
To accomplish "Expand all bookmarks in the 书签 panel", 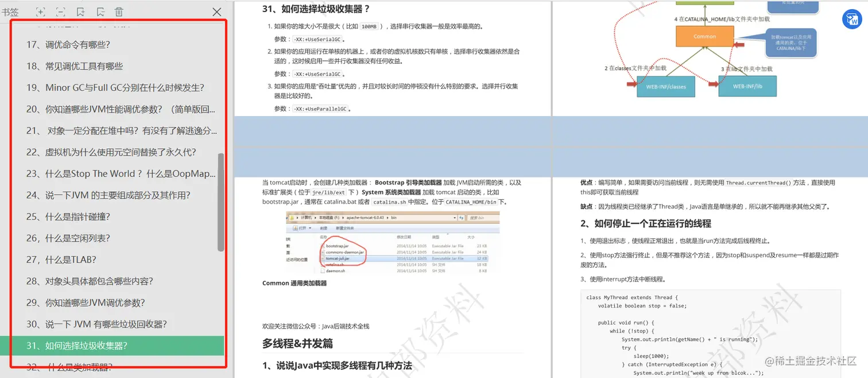I will click(x=40, y=11).
